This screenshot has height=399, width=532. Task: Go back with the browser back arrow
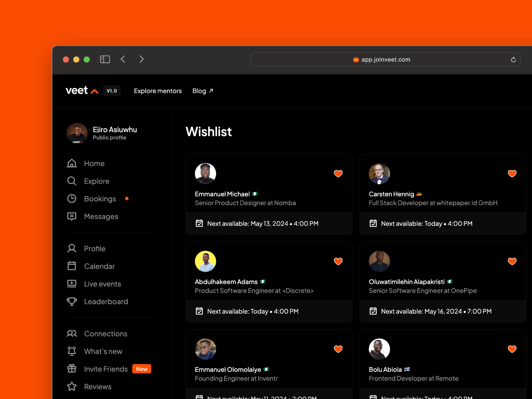[x=123, y=59]
